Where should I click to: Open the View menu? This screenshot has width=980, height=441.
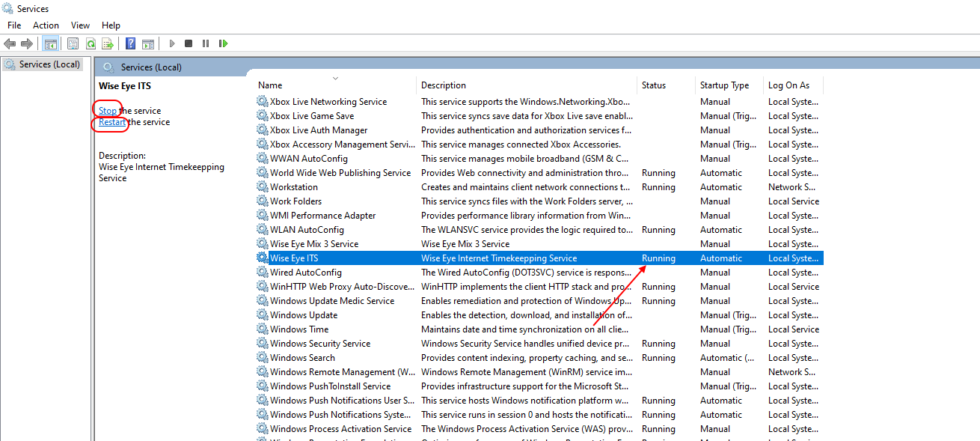[x=80, y=25]
